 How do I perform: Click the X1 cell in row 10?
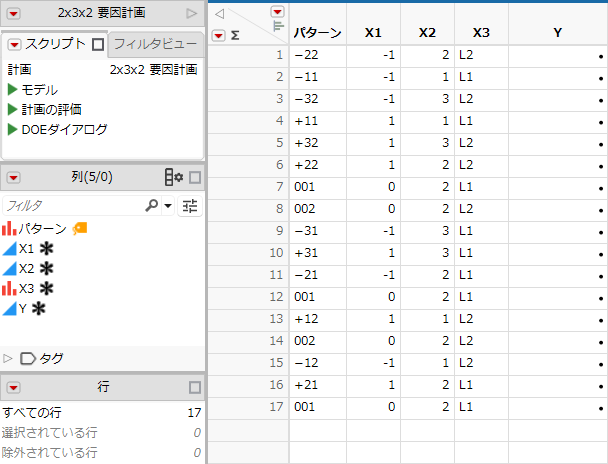pyautogui.click(x=373, y=253)
